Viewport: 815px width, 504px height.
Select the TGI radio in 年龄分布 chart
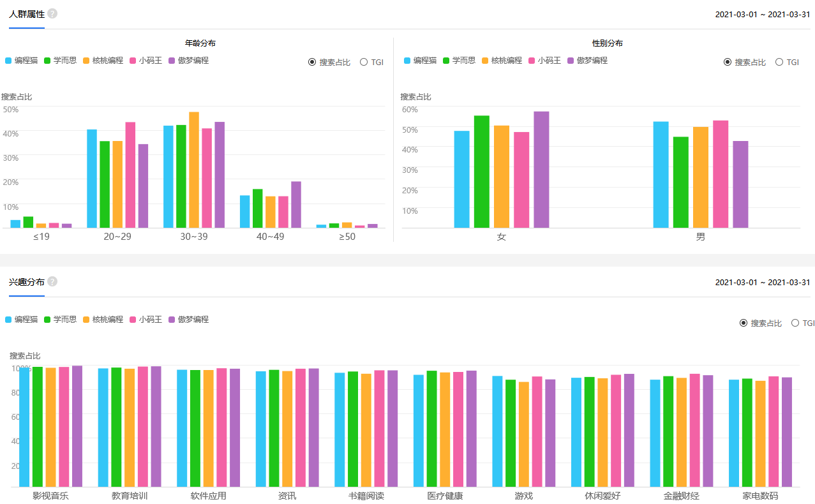coord(363,62)
